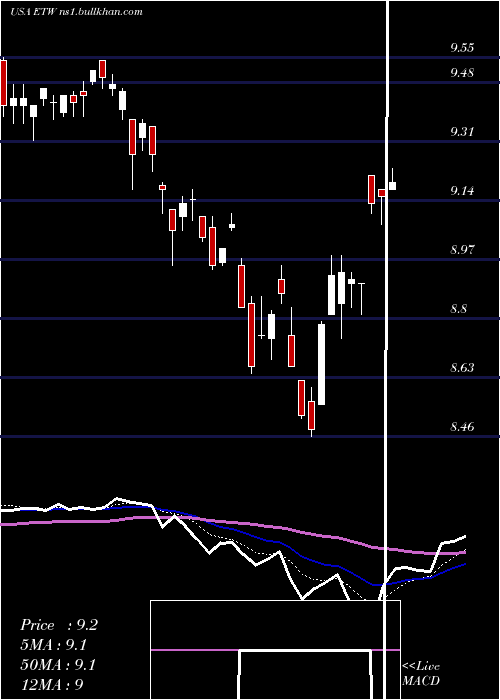500x700 pixels.
Task: Click the Price : 9.2 readout
Action: (58, 625)
